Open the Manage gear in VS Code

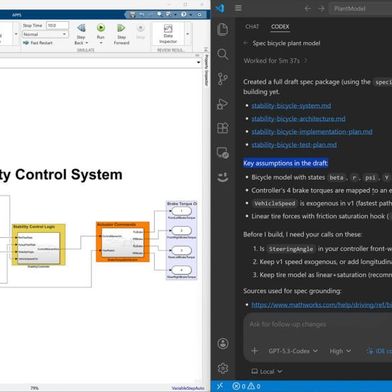coord(223,368)
